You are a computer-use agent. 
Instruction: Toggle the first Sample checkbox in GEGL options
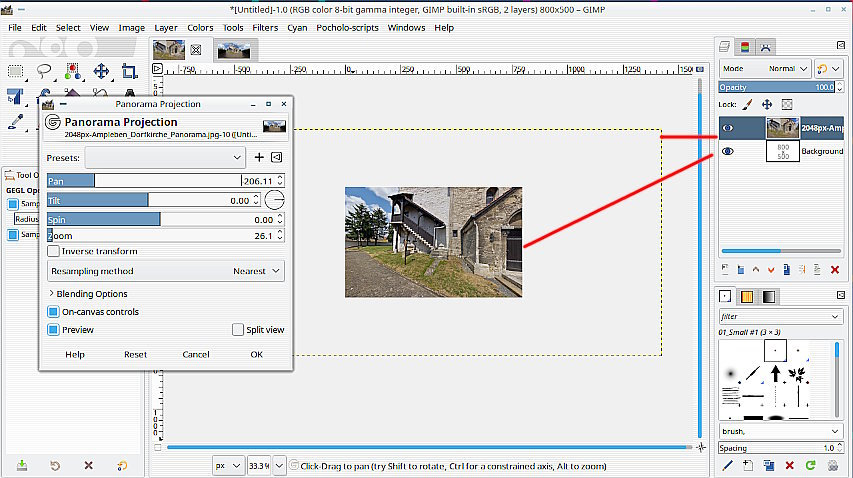coord(13,204)
